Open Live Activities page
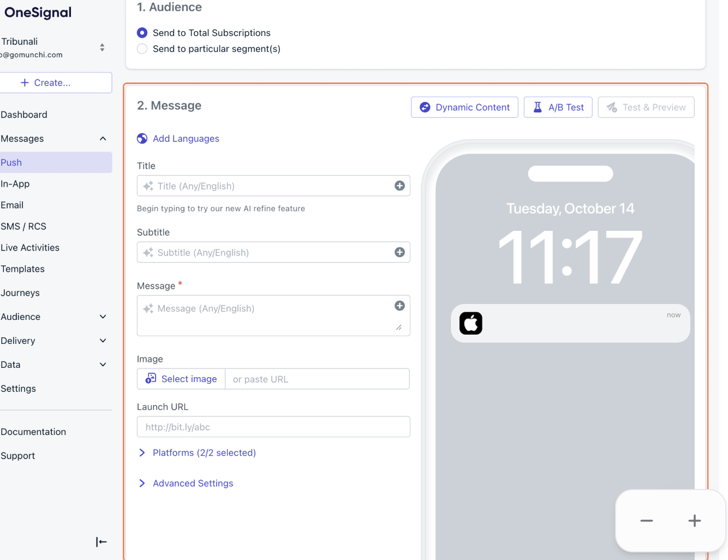The width and height of the screenshot is (728, 560). click(x=30, y=248)
